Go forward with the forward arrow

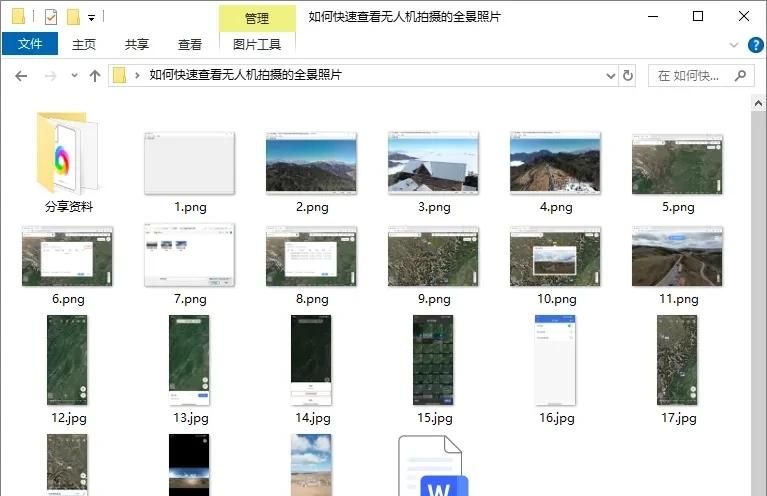click(x=50, y=76)
